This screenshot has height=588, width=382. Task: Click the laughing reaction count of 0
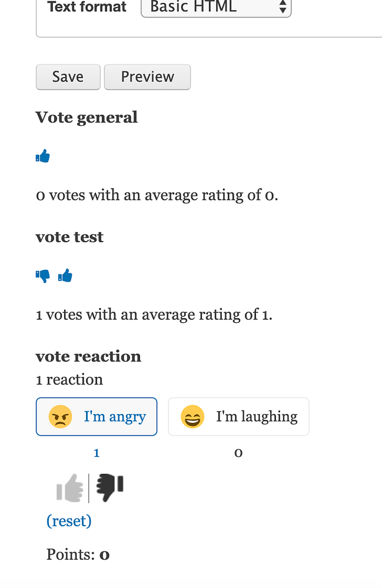[x=238, y=453]
